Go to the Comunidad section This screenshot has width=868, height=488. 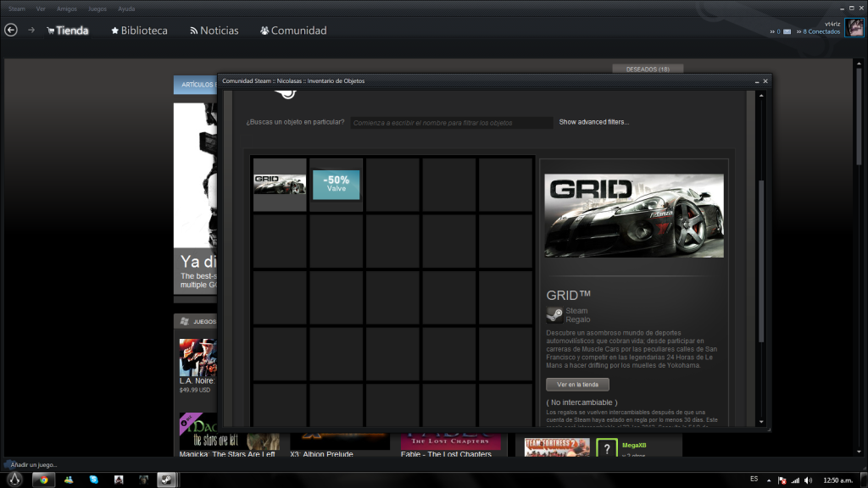click(293, 30)
